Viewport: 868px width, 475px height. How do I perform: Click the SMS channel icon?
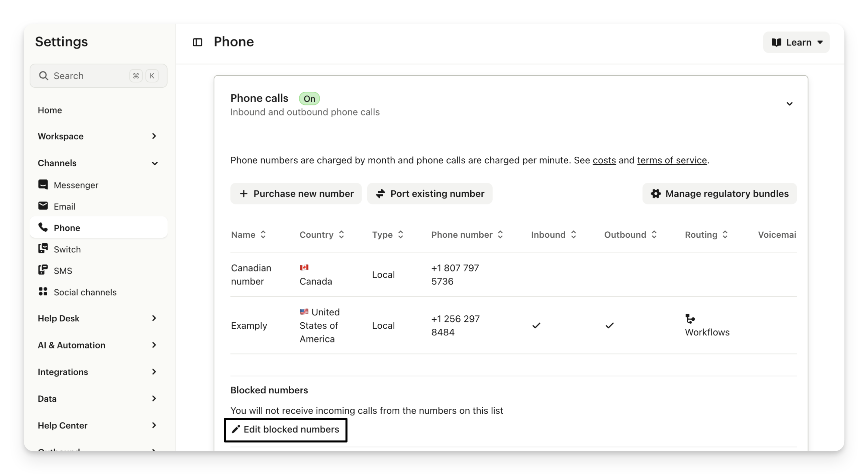[x=43, y=270]
